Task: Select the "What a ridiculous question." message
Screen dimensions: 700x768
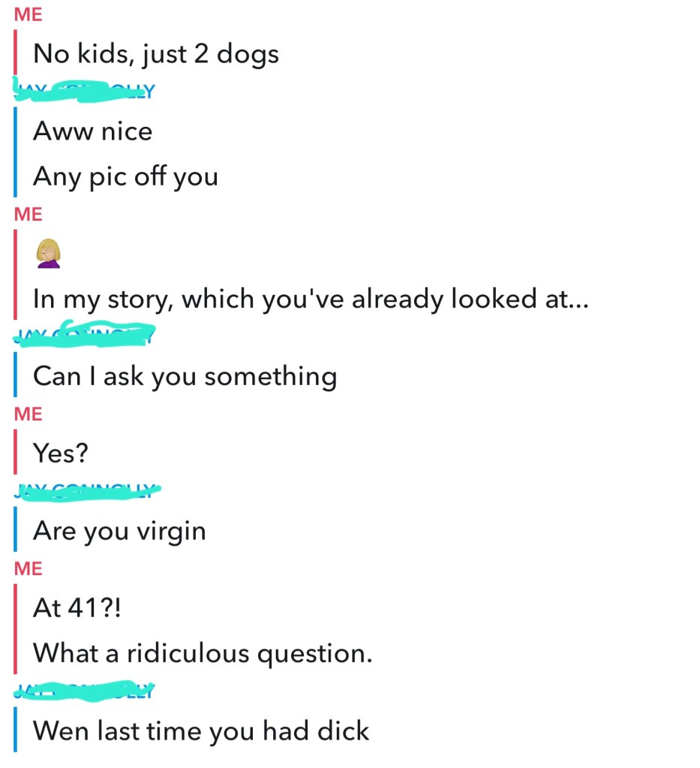Action: tap(203, 653)
